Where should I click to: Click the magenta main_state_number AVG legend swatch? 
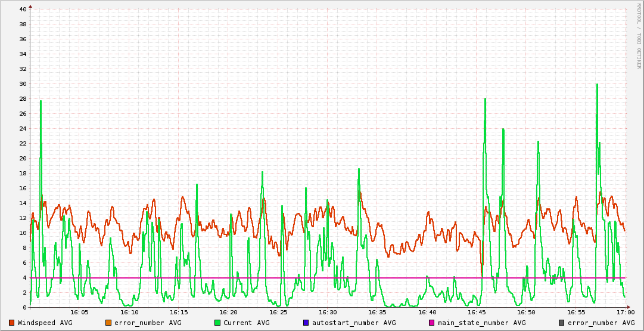pyautogui.click(x=431, y=323)
